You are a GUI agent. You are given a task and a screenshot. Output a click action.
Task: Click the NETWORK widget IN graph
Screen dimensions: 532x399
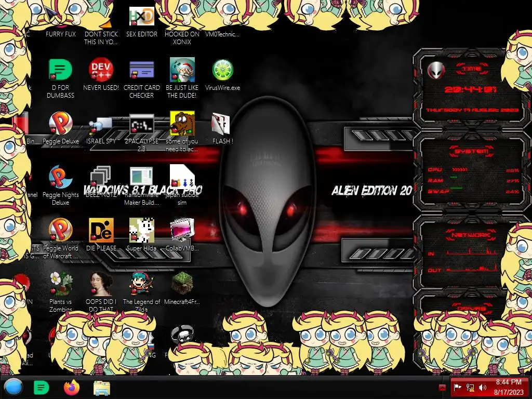click(x=472, y=251)
